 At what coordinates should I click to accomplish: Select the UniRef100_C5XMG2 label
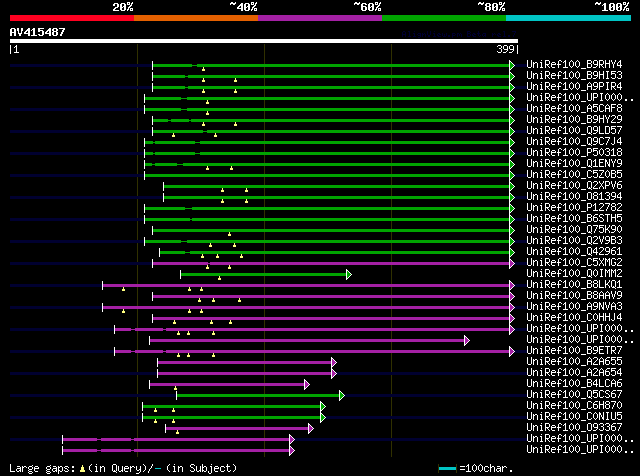coord(574,263)
